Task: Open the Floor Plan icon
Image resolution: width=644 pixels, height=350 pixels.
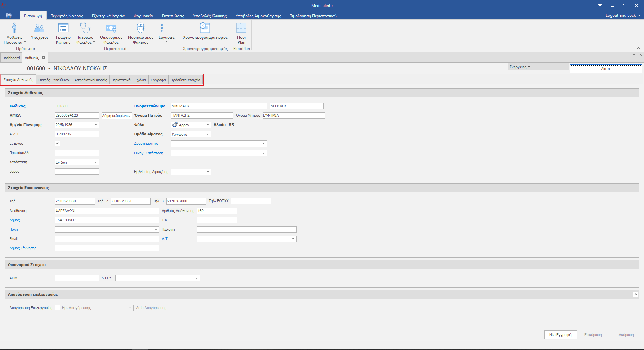Action: pos(241,28)
